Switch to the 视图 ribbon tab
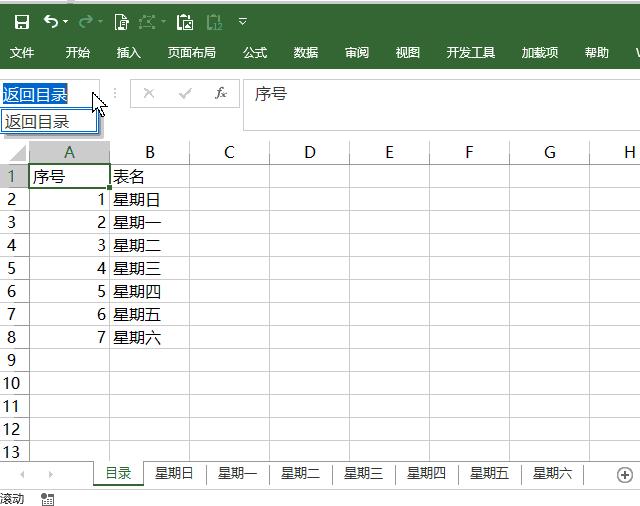The width and height of the screenshot is (640, 506). click(408, 52)
